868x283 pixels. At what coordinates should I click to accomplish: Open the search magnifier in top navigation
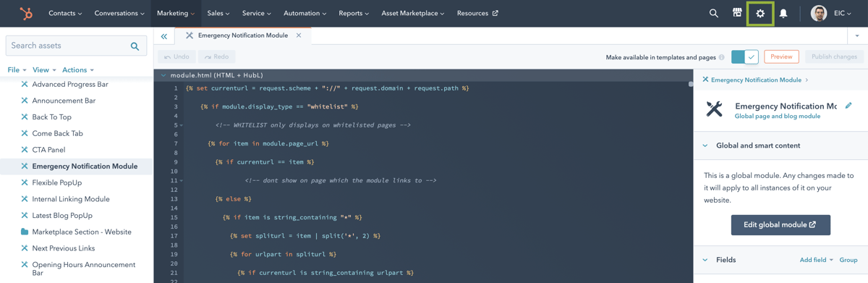click(x=714, y=13)
